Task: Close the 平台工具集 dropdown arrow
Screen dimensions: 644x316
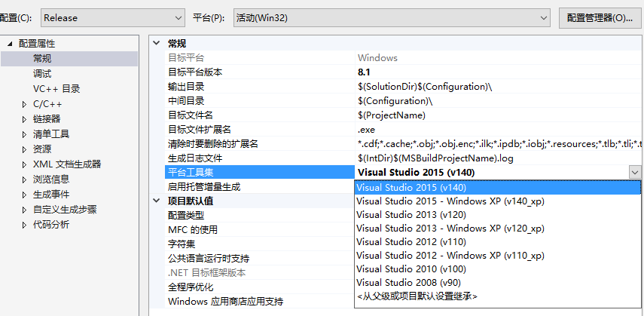Action: tap(634, 173)
